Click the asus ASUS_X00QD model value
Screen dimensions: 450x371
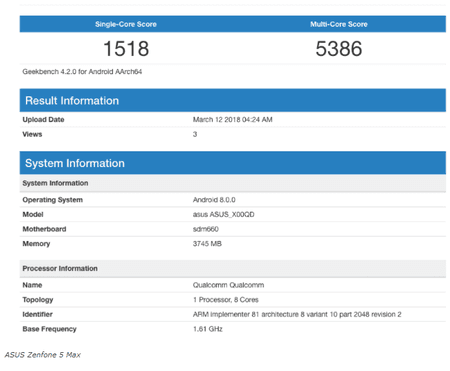[x=223, y=215]
